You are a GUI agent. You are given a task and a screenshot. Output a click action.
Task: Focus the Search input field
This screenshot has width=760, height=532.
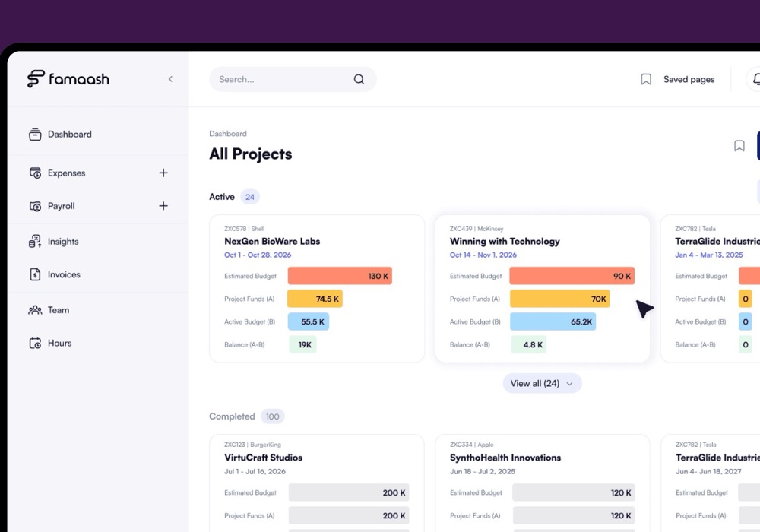[x=293, y=79]
